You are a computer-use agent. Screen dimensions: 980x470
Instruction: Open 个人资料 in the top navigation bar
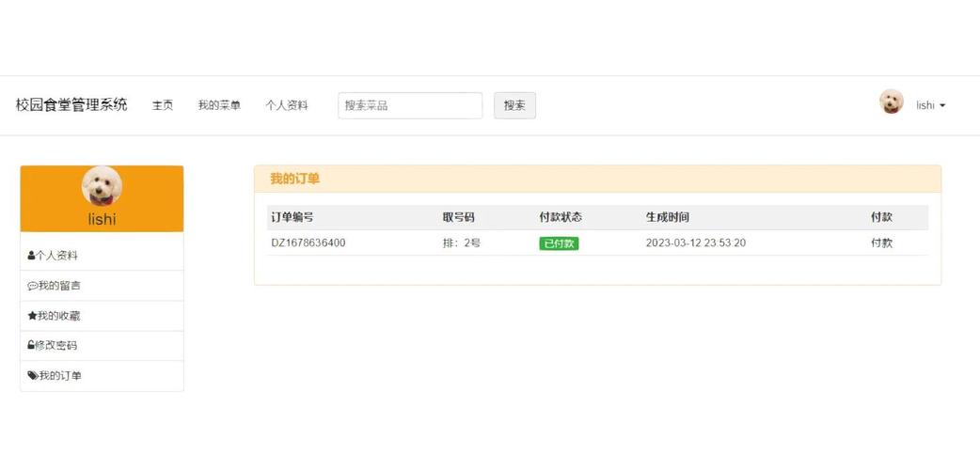(287, 105)
